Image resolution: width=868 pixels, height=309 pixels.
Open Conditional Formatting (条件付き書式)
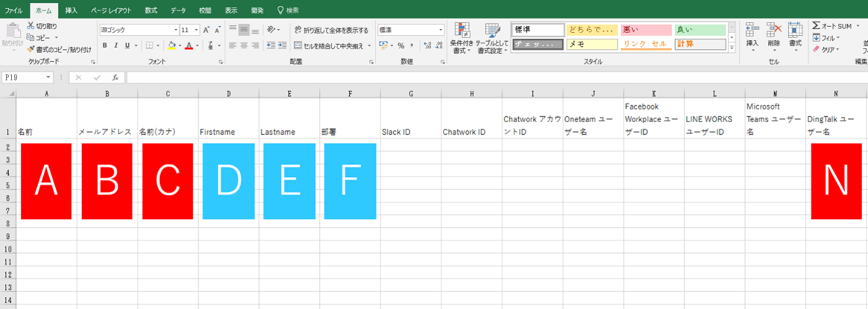pos(462,38)
